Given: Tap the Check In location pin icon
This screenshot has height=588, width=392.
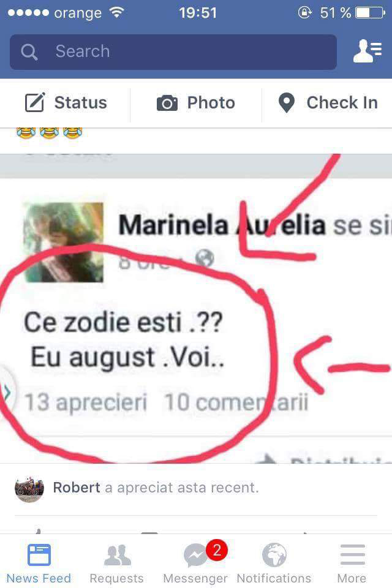Looking at the screenshot, I should pyautogui.click(x=287, y=103).
